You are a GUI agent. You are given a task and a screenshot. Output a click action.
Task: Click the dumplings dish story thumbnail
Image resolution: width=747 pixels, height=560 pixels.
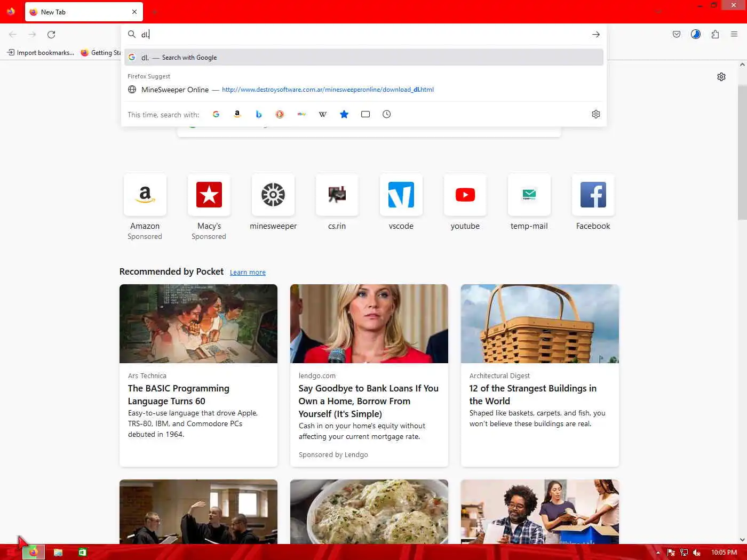pyautogui.click(x=369, y=511)
